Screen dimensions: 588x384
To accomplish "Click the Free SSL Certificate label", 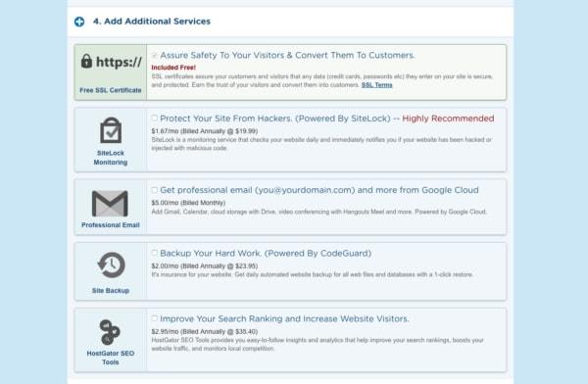I will point(111,90).
